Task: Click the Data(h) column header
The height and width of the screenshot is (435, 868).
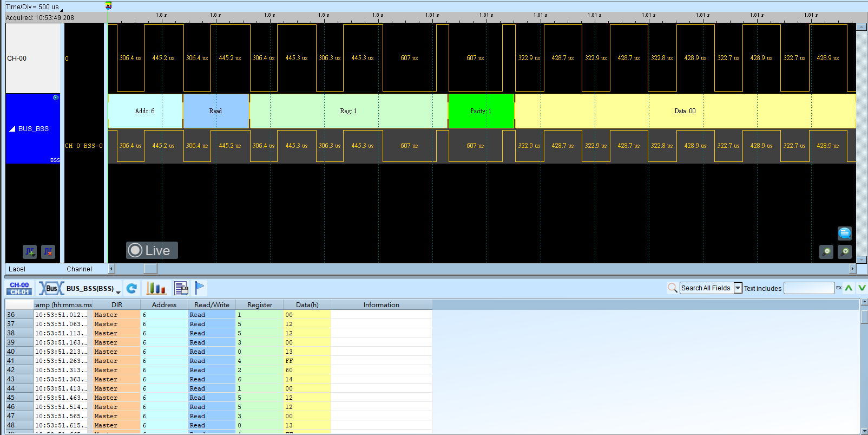Action: (307, 305)
